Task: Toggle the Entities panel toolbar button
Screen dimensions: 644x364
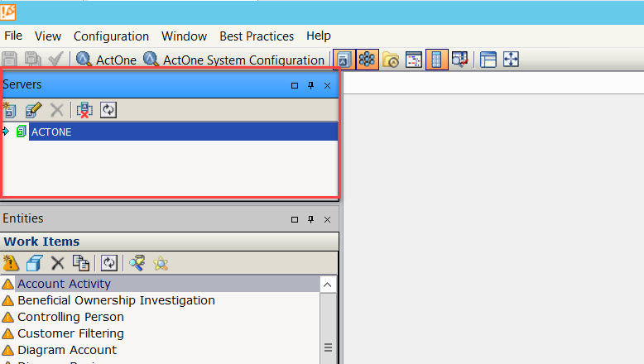Action: pos(368,60)
